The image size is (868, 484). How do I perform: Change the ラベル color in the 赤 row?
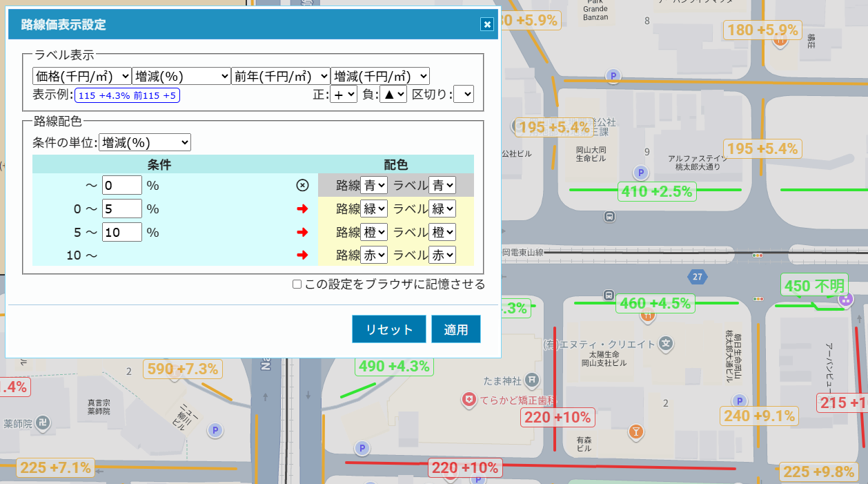(442, 255)
